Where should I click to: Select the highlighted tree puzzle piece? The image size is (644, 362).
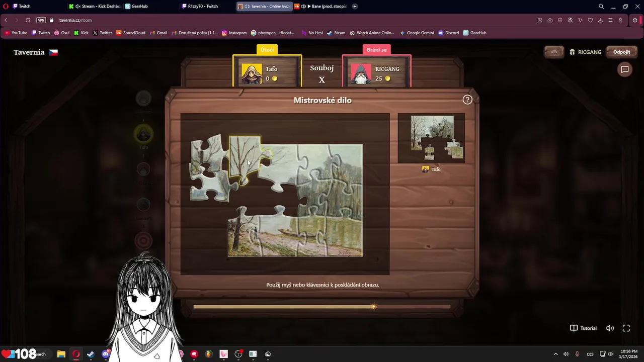(x=246, y=160)
